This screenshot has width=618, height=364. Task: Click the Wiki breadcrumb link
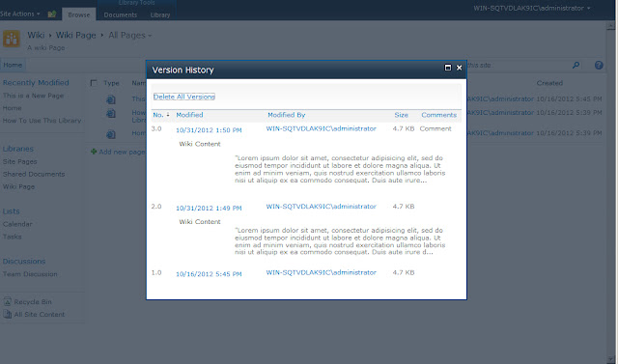[36, 35]
